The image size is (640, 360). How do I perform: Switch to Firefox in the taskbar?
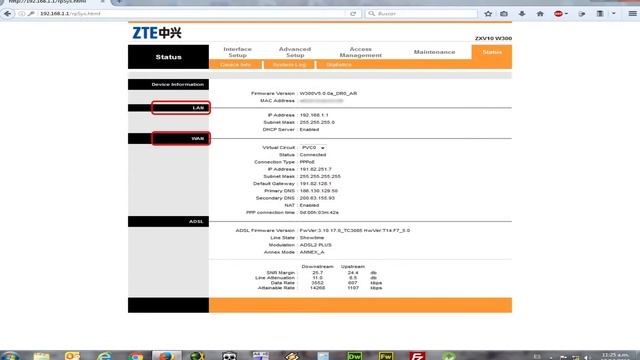(x=167, y=356)
